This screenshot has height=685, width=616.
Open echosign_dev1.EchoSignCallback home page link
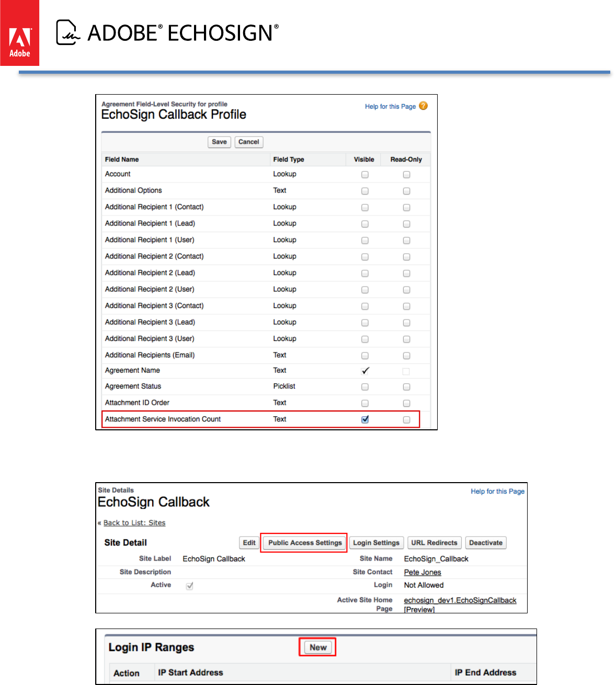point(460,600)
